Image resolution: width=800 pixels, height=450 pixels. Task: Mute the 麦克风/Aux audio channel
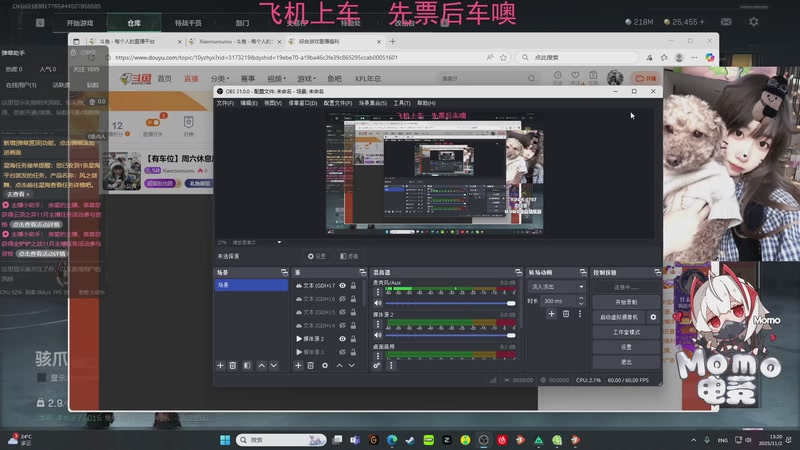(378, 303)
